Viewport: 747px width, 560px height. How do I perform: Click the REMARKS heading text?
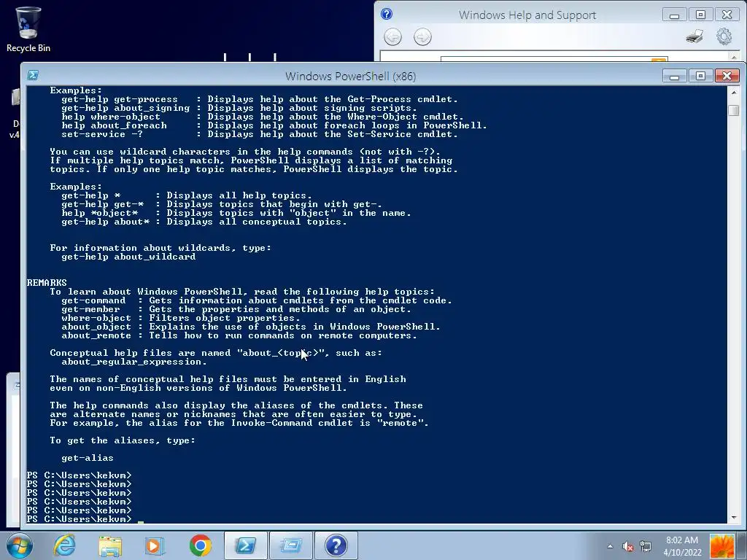(47, 282)
